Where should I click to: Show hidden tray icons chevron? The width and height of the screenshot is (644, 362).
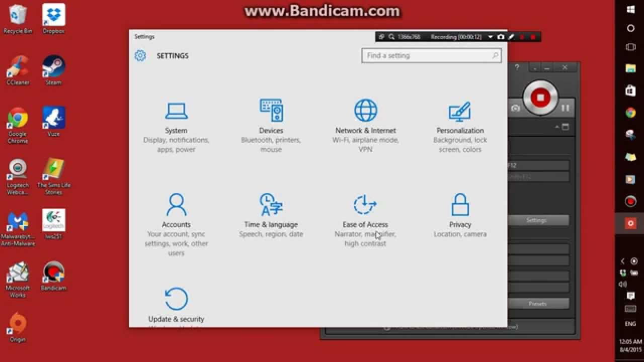click(622, 261)
